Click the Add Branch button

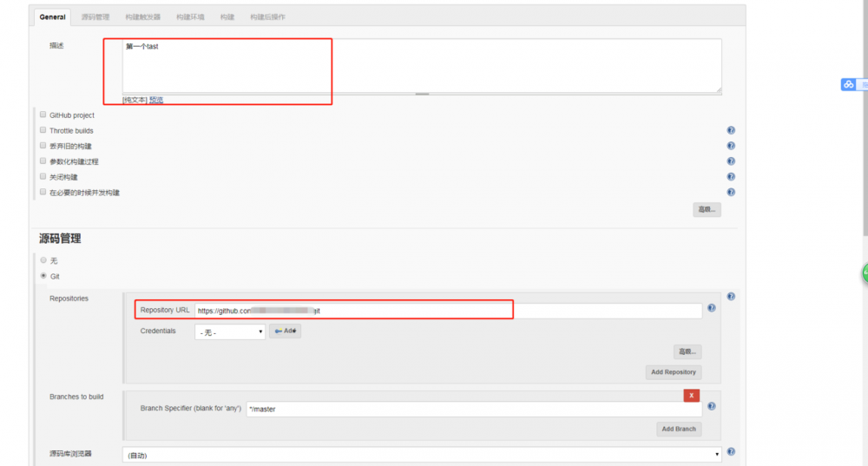point(679,429)
